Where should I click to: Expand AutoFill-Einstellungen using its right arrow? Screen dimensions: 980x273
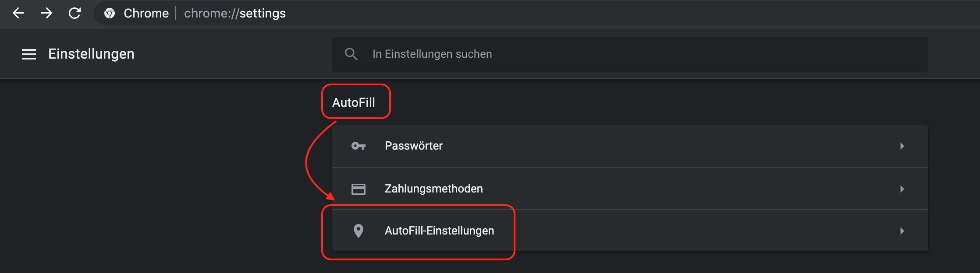(902, 231)
